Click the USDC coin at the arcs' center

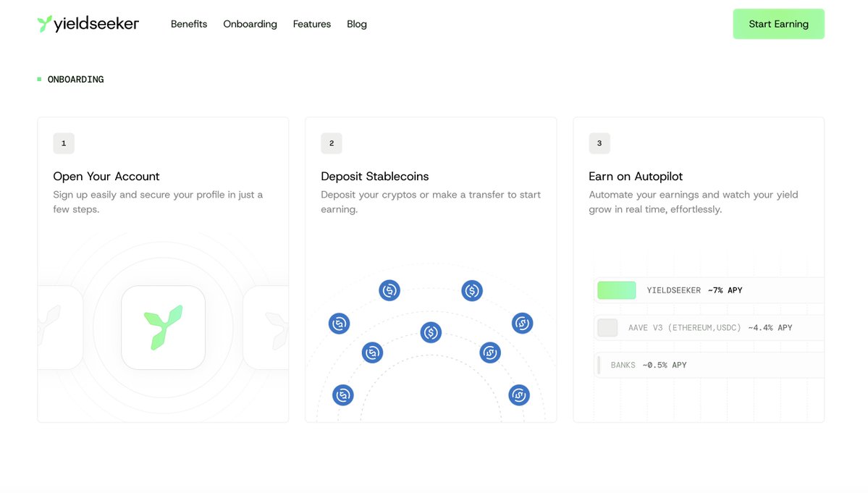(x=431, y=332)
